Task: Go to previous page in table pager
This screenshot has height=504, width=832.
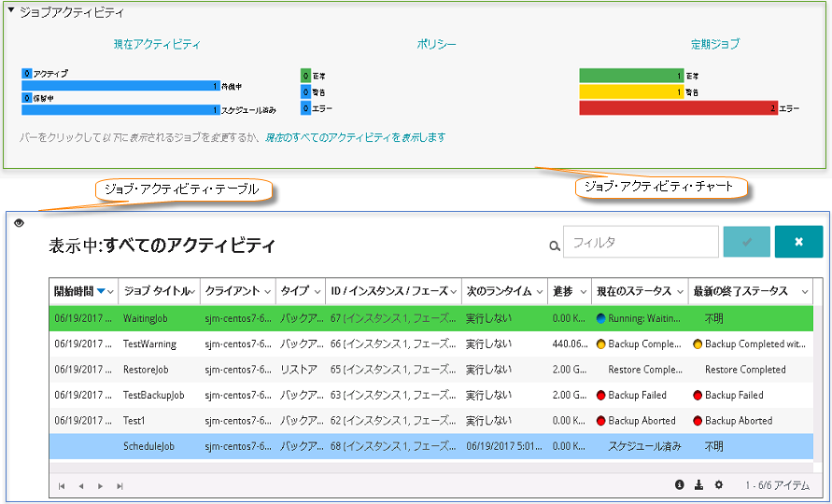Action: click(80, 486)
